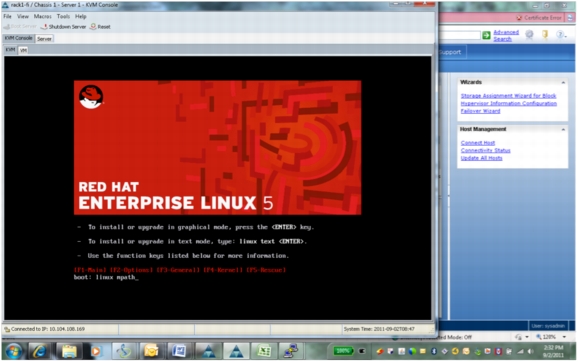The image size is (578, 362).
Task: Click the green go arrow beside search box
Action: point(486,35)
